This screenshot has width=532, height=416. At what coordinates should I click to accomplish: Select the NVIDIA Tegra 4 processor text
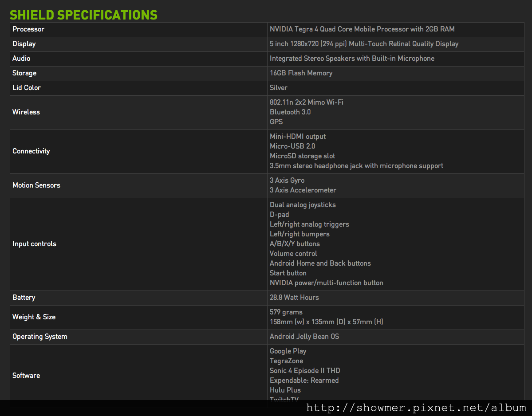[362, 29]
